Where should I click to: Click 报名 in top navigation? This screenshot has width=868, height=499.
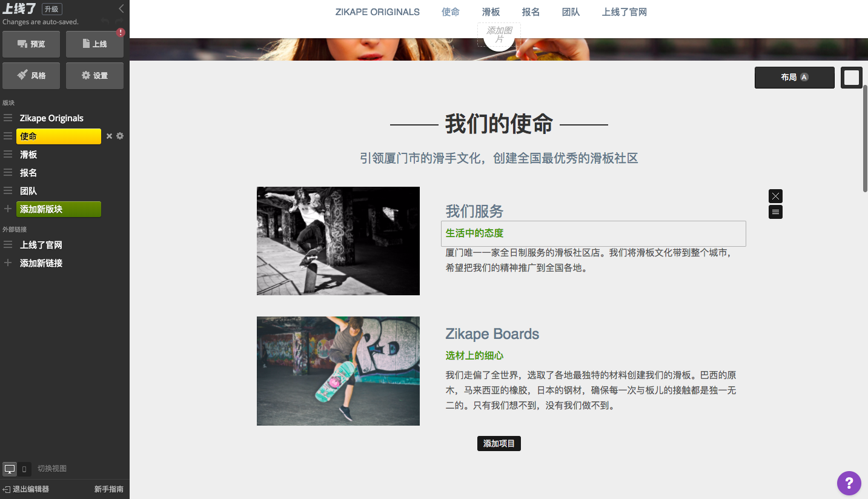click(531, 12)
